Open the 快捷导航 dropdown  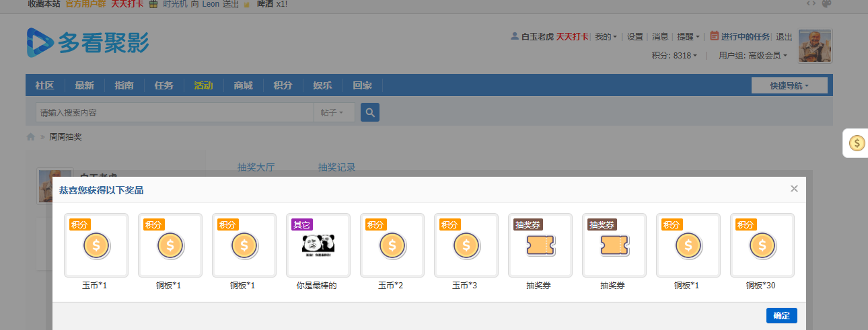(x=789, y=85)
